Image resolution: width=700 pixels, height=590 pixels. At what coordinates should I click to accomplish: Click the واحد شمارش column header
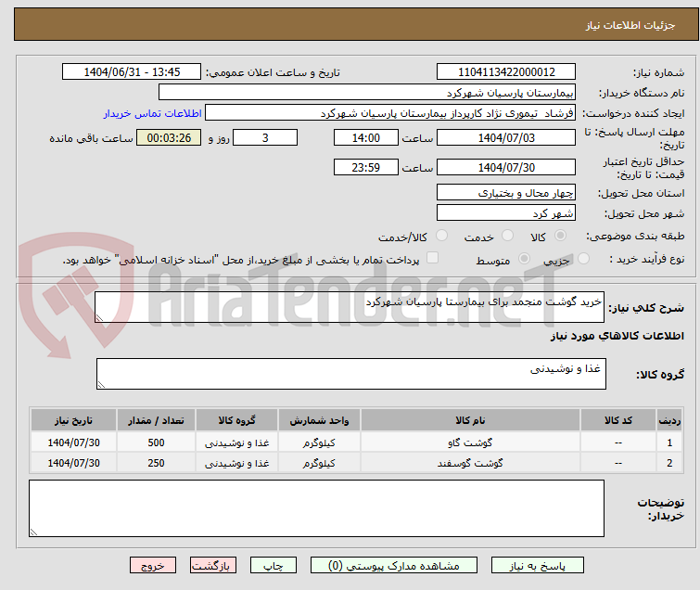tap(319, 420)
